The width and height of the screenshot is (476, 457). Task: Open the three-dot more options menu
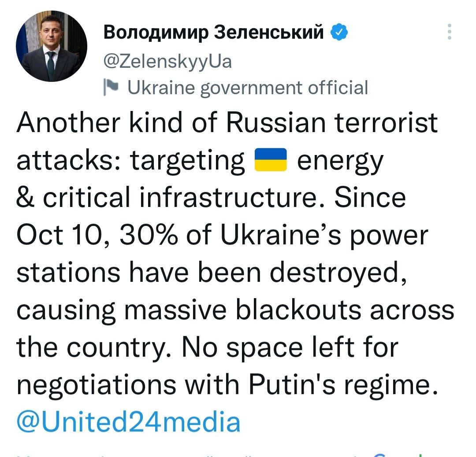point(449,32)
